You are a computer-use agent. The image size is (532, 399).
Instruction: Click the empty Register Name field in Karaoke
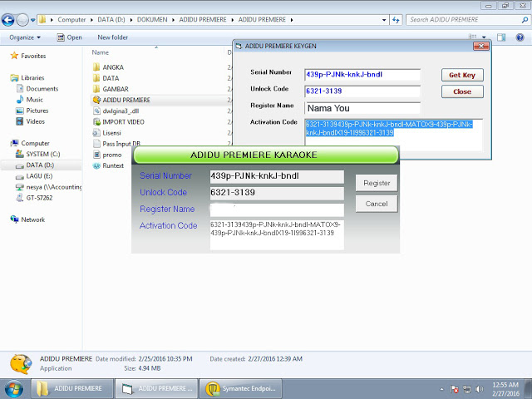277,209
